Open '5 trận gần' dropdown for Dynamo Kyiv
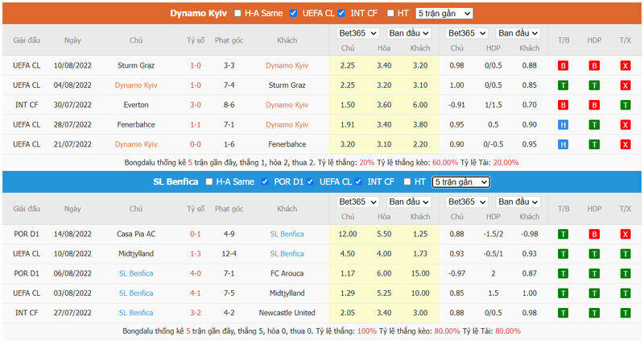644x341 pixels. tap(444, 13)
